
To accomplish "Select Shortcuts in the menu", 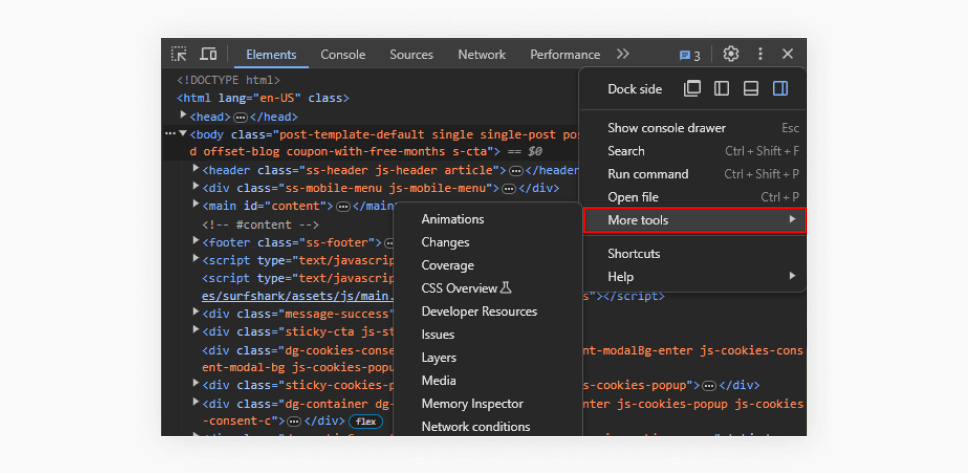I will pos(693,254).
